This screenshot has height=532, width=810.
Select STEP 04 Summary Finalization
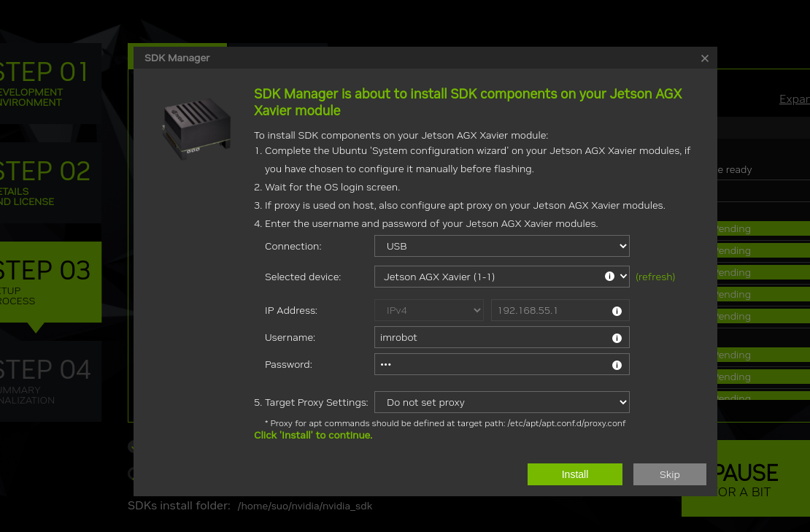[x=50, y=381]
